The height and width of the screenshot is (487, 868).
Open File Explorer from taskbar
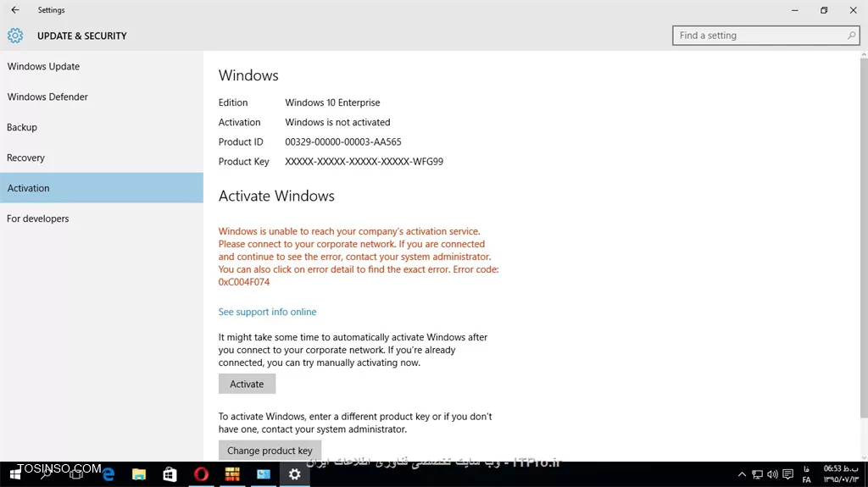click(x=139, y=474)
